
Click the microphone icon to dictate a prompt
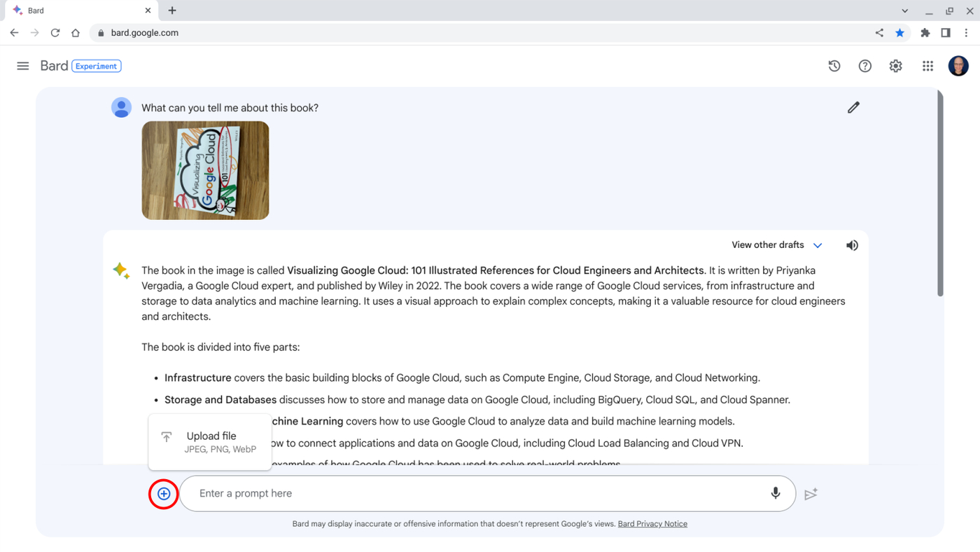pos(775,493)
